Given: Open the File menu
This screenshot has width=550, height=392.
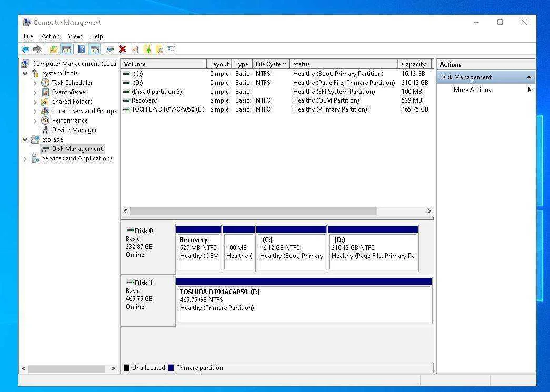Looking at the screenshot, I should (x=28, y=36).
